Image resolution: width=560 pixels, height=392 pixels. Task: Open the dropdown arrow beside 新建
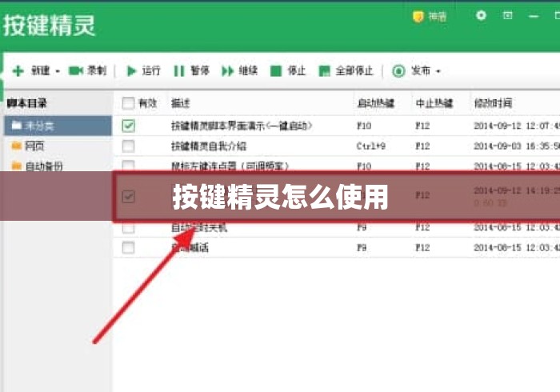click(58, 71)
